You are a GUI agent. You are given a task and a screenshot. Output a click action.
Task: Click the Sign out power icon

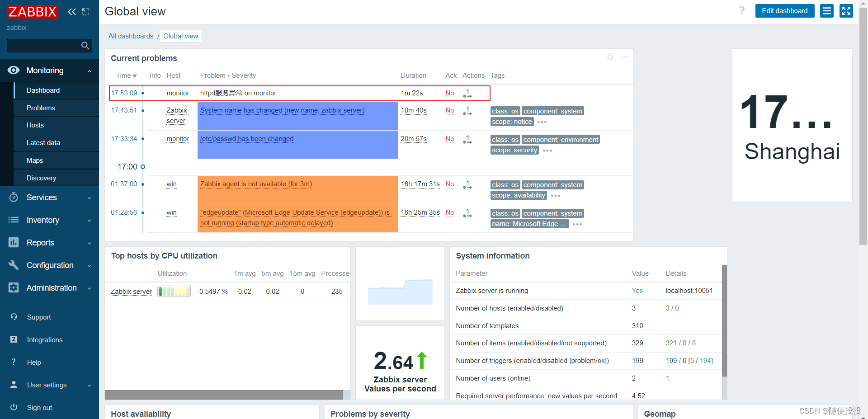(14, 407)
